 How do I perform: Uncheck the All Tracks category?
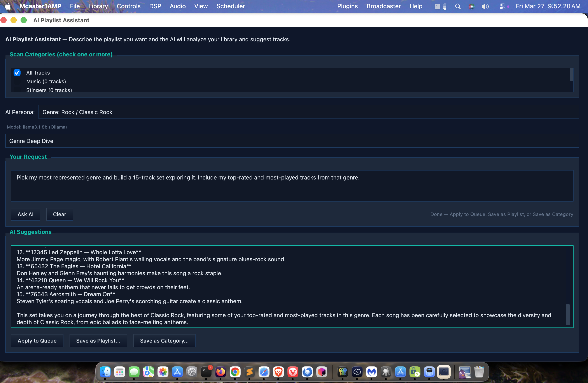click(x=17, y=72)
